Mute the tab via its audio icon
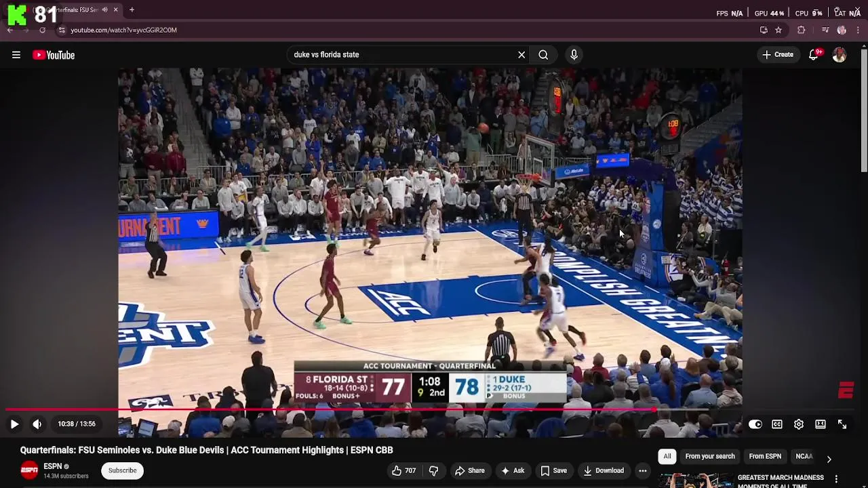Screen dimensions: 868x488 pos(104,9)
